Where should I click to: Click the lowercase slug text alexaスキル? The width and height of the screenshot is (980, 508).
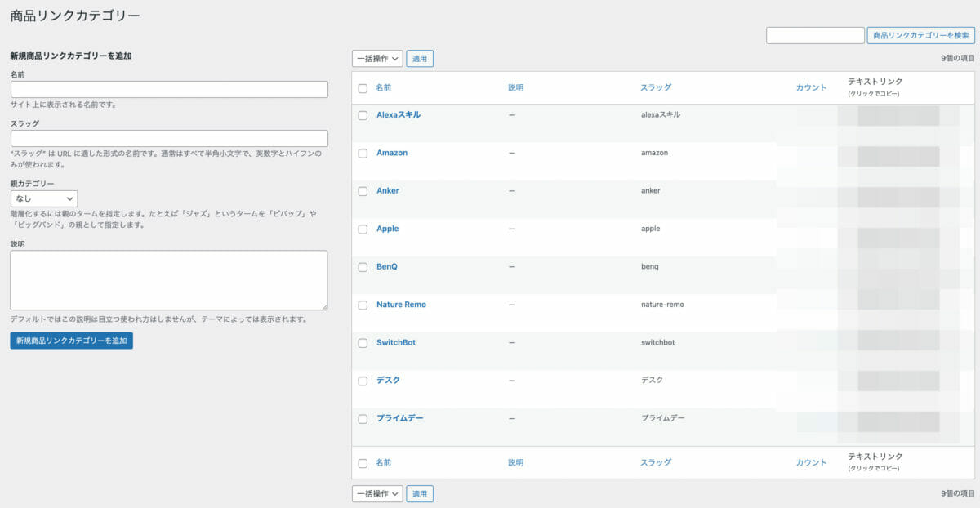(661, 114)
